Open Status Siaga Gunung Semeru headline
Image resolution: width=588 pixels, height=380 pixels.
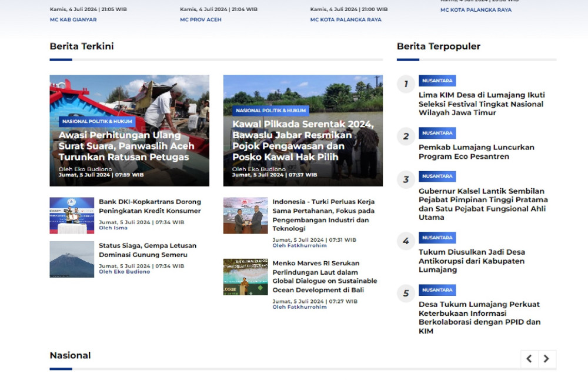148,250
